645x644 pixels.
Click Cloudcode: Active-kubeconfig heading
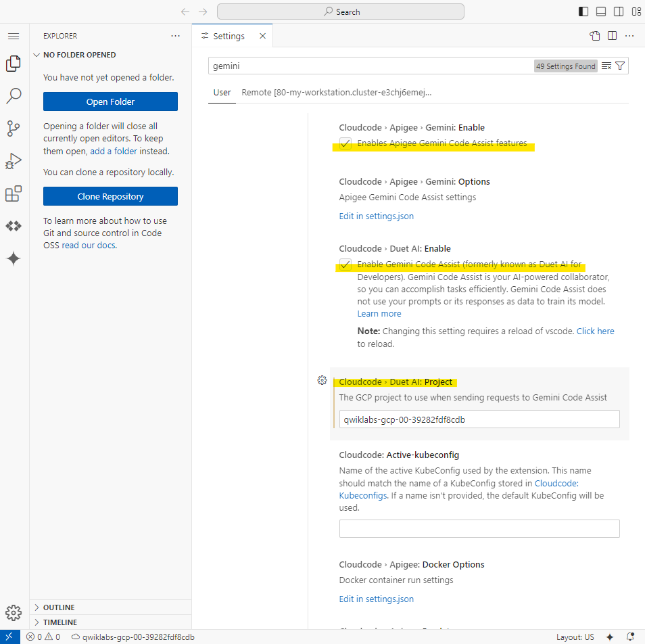399,455
